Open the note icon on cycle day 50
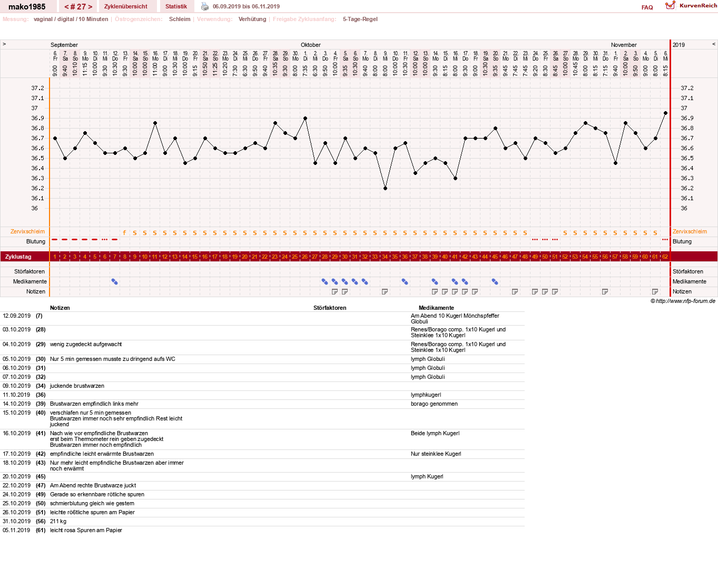The width and height of the screenshot is (718, 588). point(545,291)
